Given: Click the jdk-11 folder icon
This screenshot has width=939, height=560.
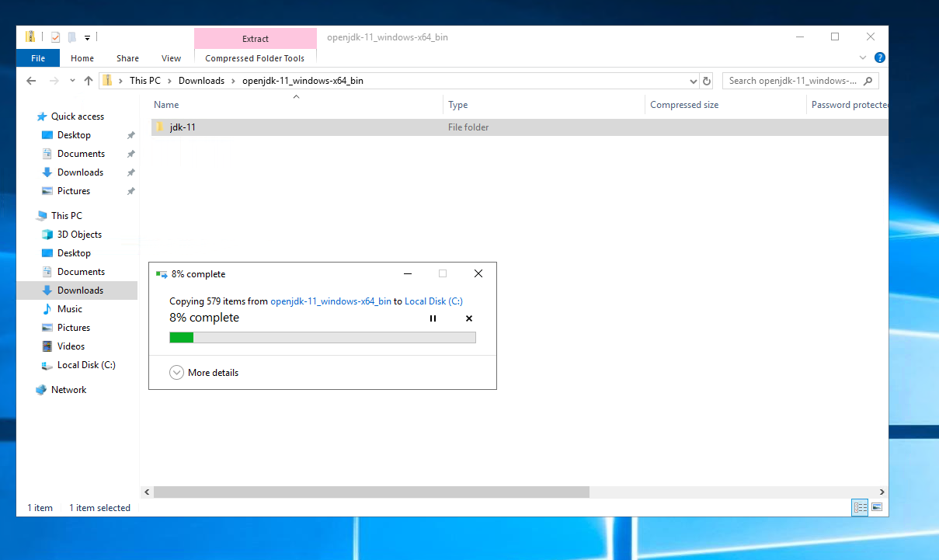Looking at the screenshot, I should [x=159, y=127].
